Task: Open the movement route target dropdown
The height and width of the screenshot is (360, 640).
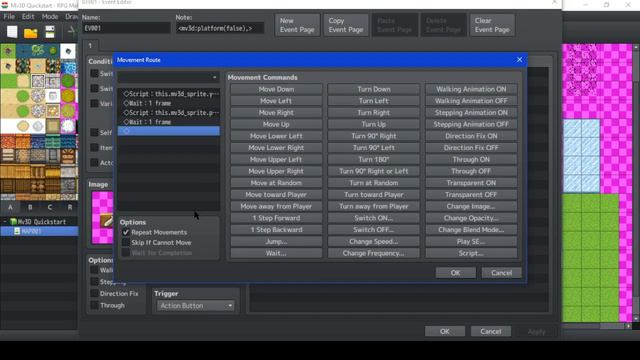Action: pos(169,77)
